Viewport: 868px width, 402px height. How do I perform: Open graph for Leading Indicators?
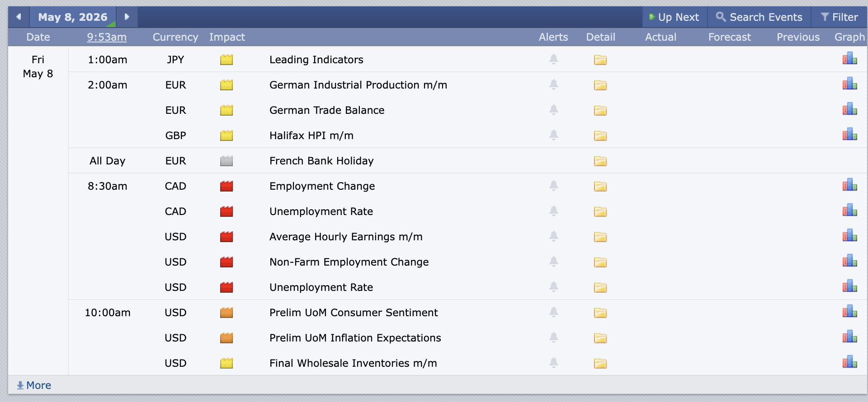point(849,59)
